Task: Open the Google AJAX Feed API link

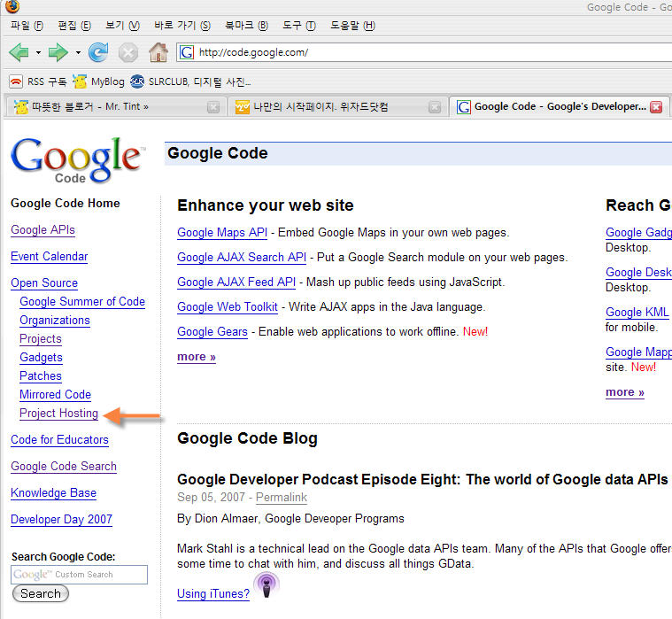Action: [x=236, y=282]
